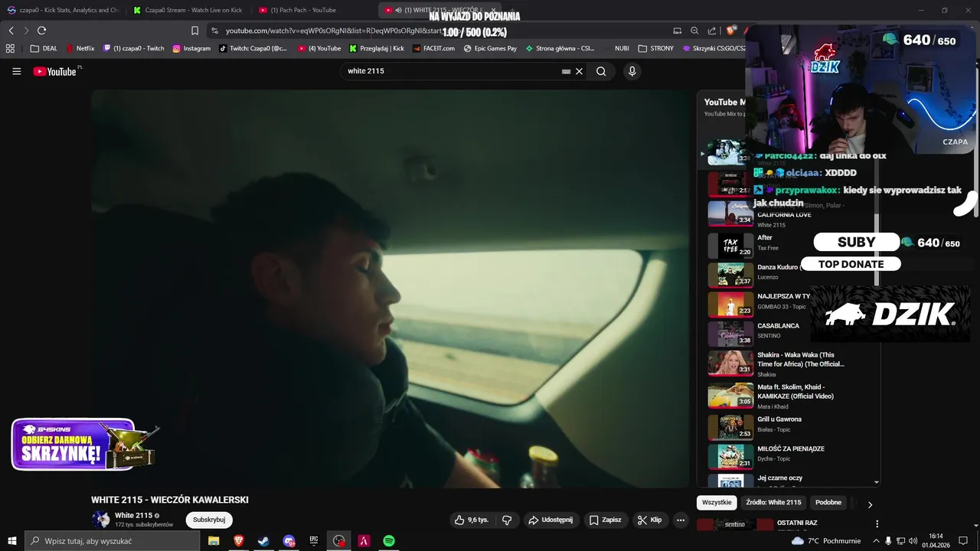Viewport: 980px width, 551px height.
Task: Switch to Czapa0 Stream Watch Live on Kick tab
Action: click(188, 10)
